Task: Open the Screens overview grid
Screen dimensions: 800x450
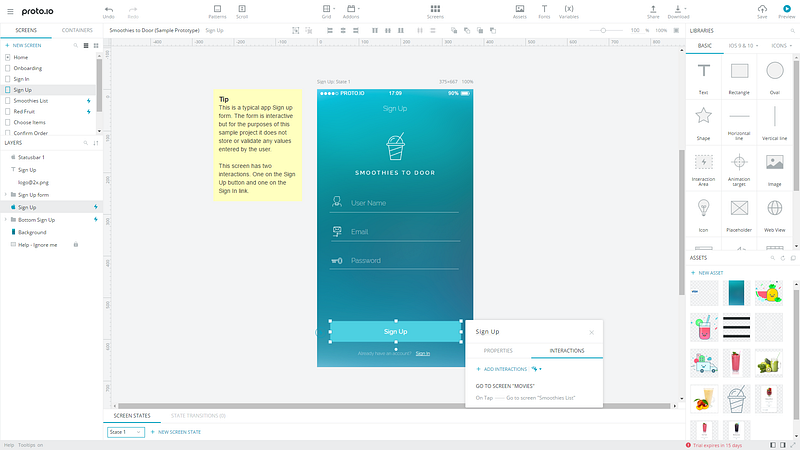Action: (x=435, y=12)
